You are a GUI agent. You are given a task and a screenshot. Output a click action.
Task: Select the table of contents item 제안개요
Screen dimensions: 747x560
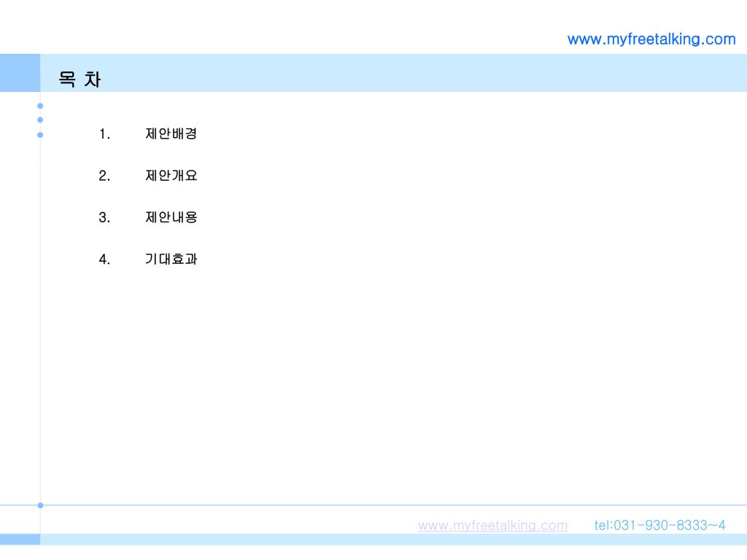[x=171, y=176]
